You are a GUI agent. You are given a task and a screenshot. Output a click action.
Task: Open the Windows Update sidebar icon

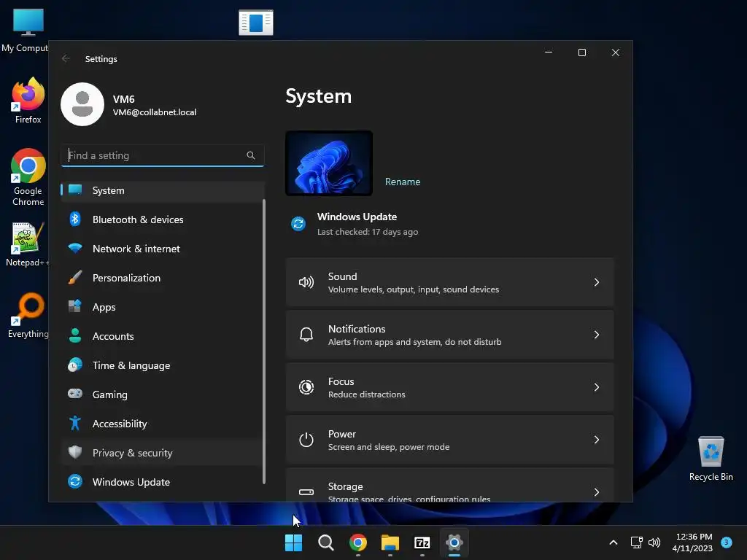coord(75,481)
